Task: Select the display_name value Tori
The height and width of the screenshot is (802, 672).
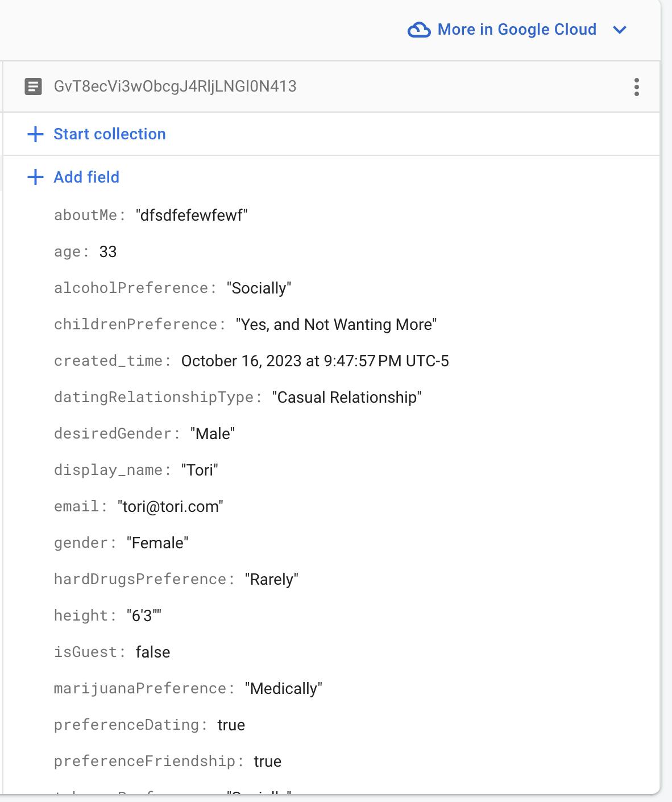Action: tap(200, 470)
